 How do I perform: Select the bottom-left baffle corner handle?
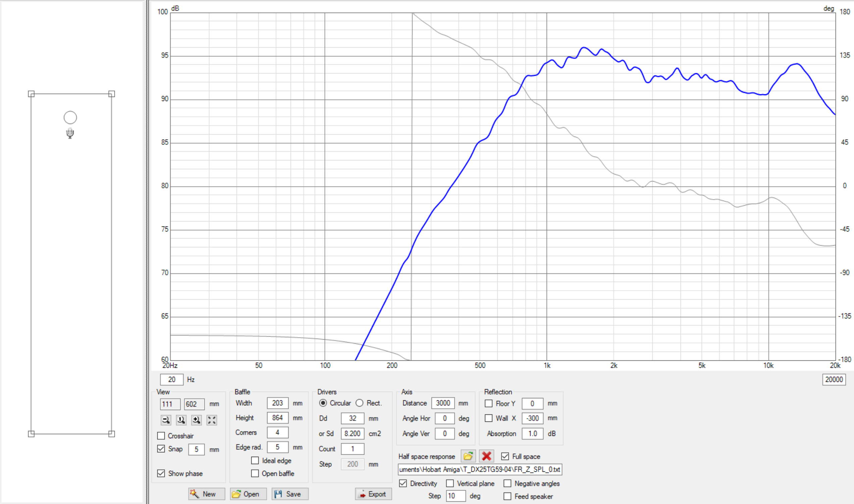point(31,434)
